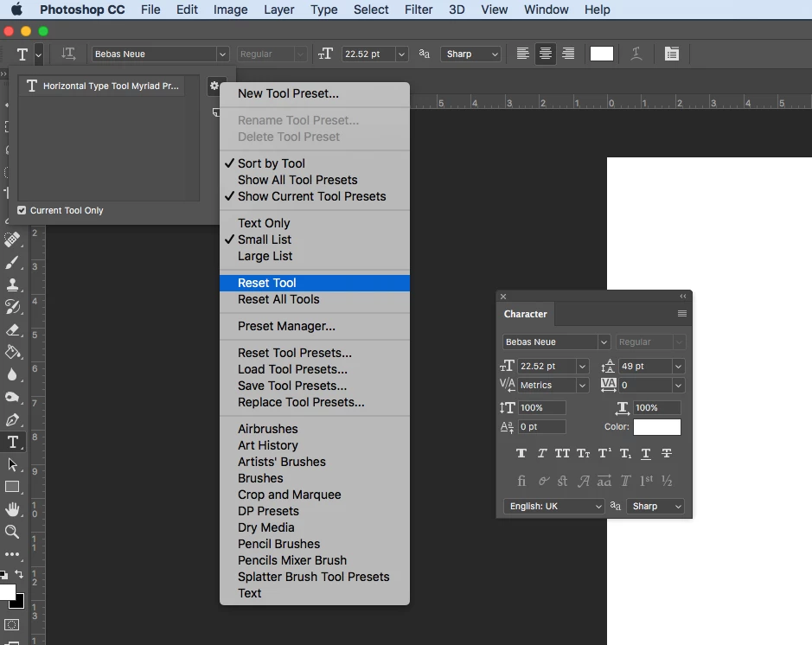Open Preset Manager from menu
This screenshot has height=645, width=812.
coord(315,326)
